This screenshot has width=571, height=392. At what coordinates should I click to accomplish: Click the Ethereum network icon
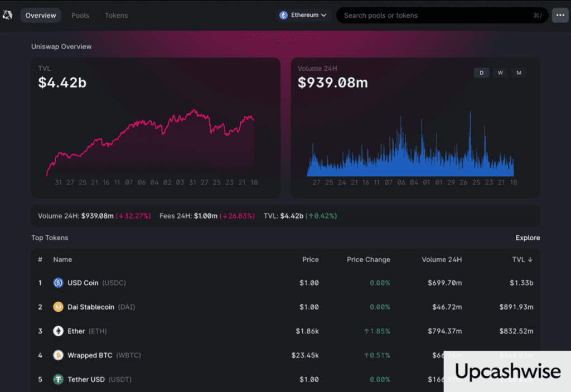283,15
